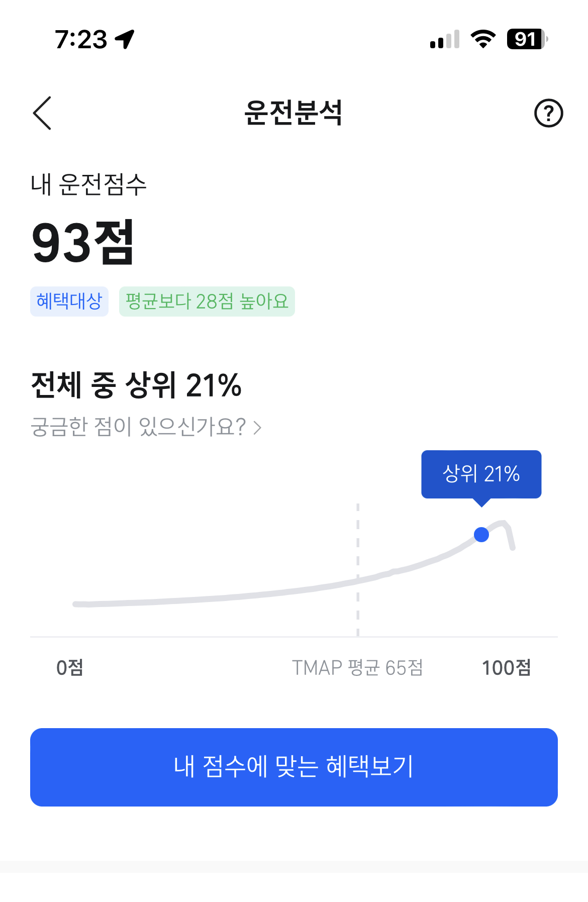
Task: Tap the back arrow icon
Action: point(42,113)
